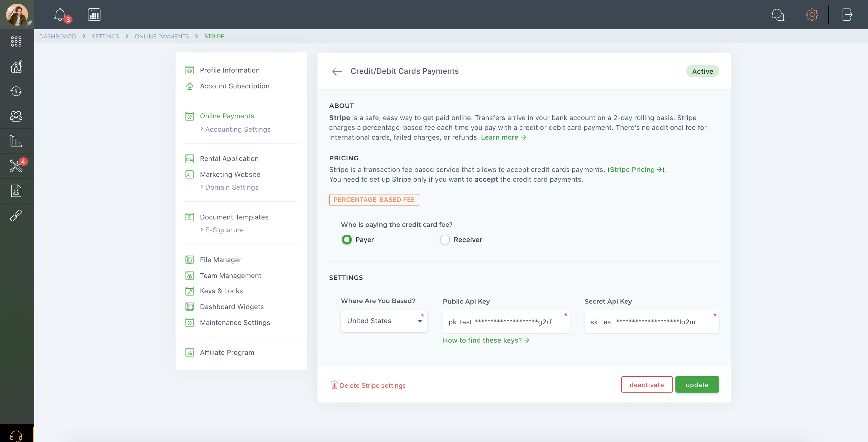Image resolution: width=868 pixels, height=442 pixels.
Task: Open the accounting dollar icon in sidebar
Action: point(16,91)
